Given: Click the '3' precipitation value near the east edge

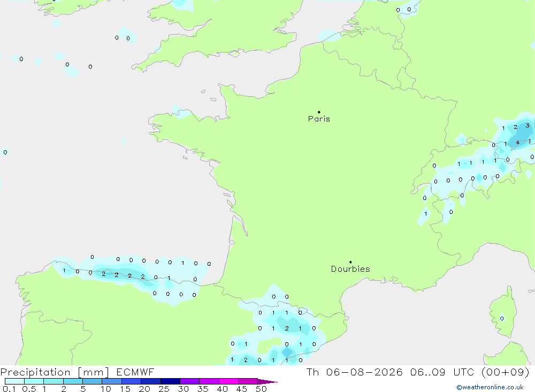Looking at the screenshot, I should pos(528,126).
